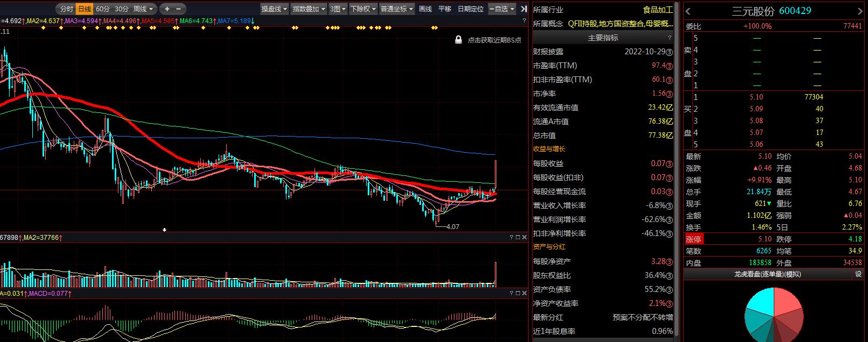This screenshot has height=342, width=868.
Task: Click the down-arrow marker under the K-line chart
Action: 164,230
